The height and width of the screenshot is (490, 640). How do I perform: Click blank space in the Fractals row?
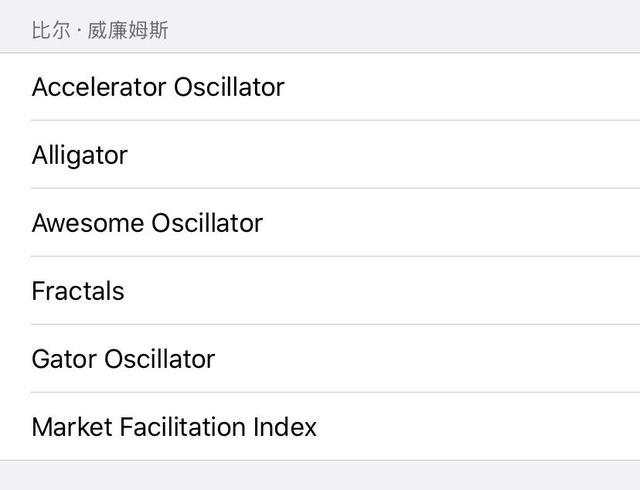382,291
